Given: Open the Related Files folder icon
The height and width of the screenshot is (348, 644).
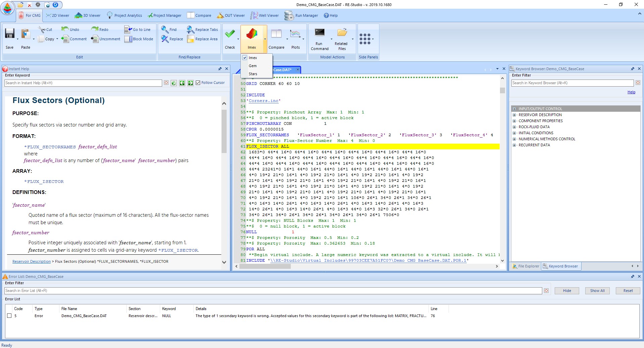Looking at the screenshot, I should (342, 33).
